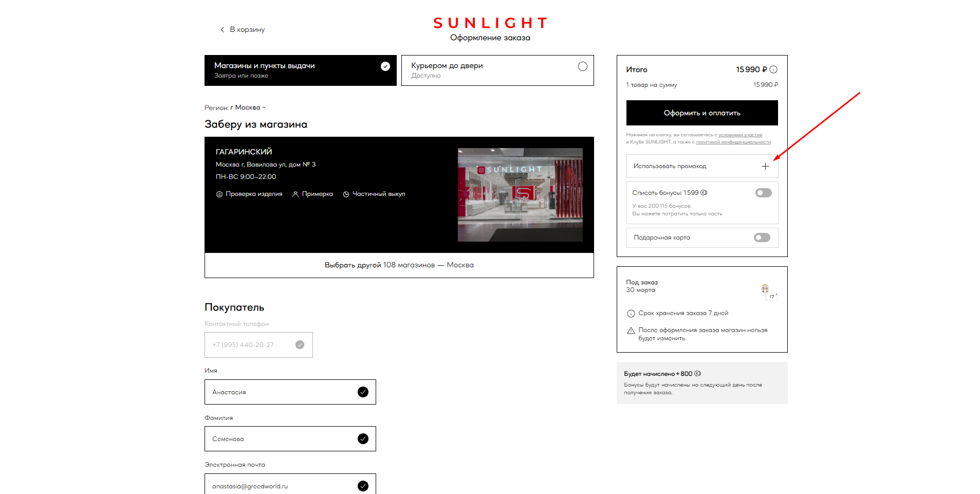Click the info icon next to total price
The image size is (980, 494).
773,69
